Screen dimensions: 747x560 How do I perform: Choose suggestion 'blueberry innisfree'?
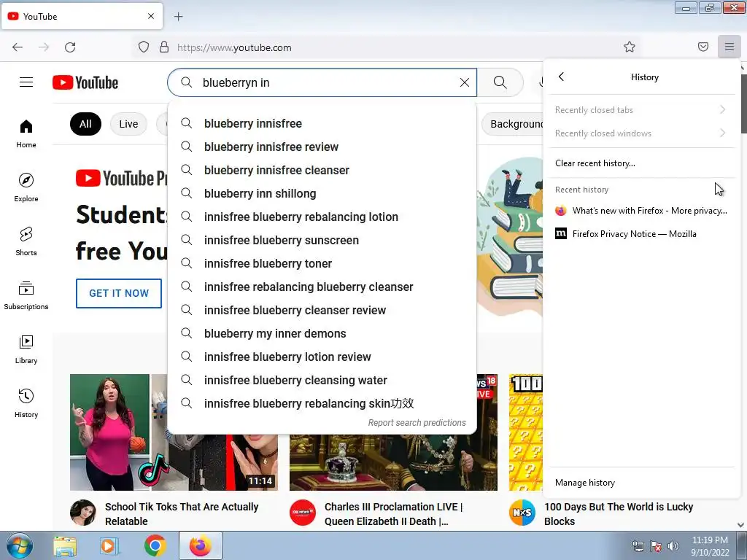point(322,123)
